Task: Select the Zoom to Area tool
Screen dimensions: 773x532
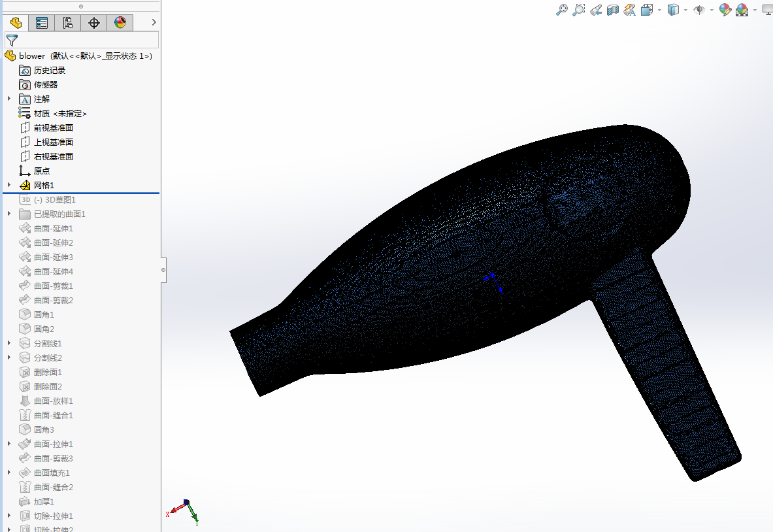Action: click(x=579, y=9)
